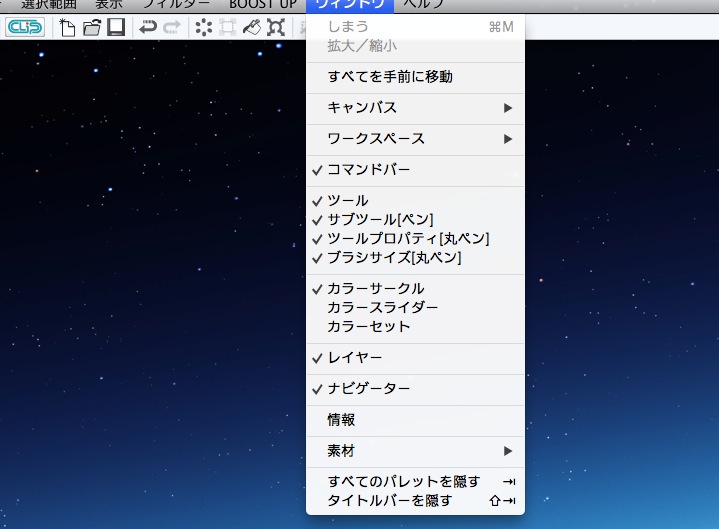This screenshot has width=719, height=529.
Task: Open the 表示 menu
Action: tap(109, 5)
